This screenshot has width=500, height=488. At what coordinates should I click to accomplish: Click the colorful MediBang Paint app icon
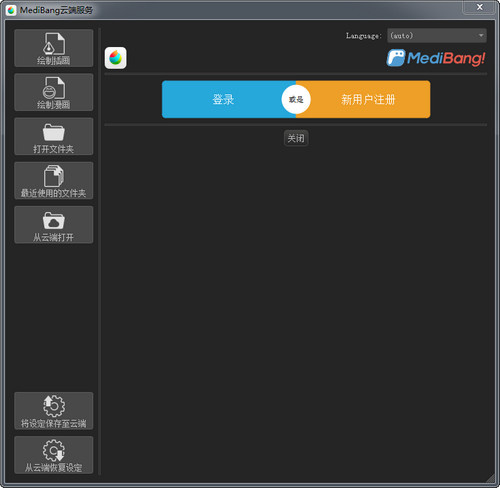[115, 58]
